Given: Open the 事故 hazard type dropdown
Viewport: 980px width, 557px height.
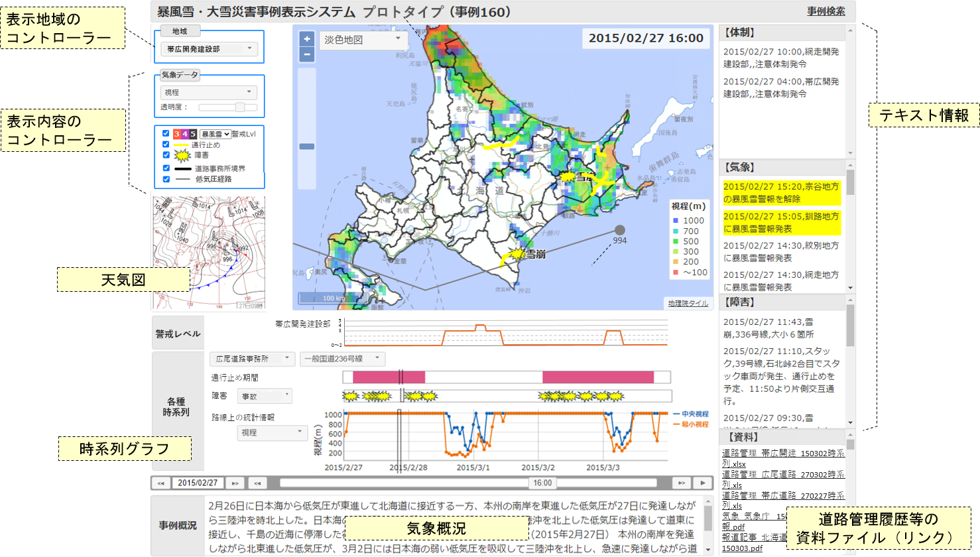Looking at the screenshot, I should pyautogui.click(x=265, y=396).
